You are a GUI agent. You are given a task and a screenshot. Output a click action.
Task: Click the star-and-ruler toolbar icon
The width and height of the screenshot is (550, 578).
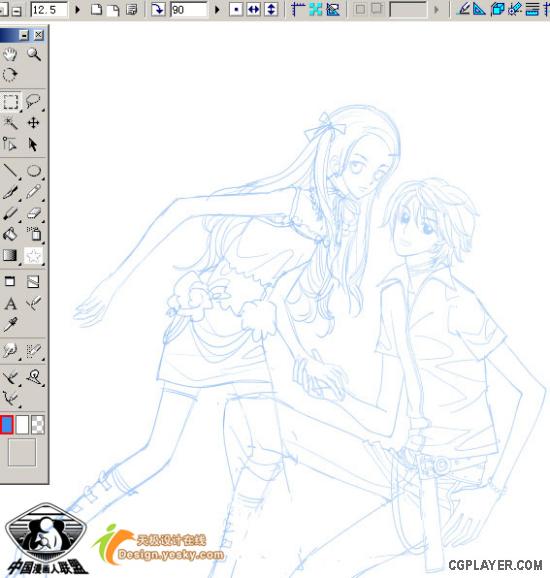pyautogui.click(x=515, y=9)
